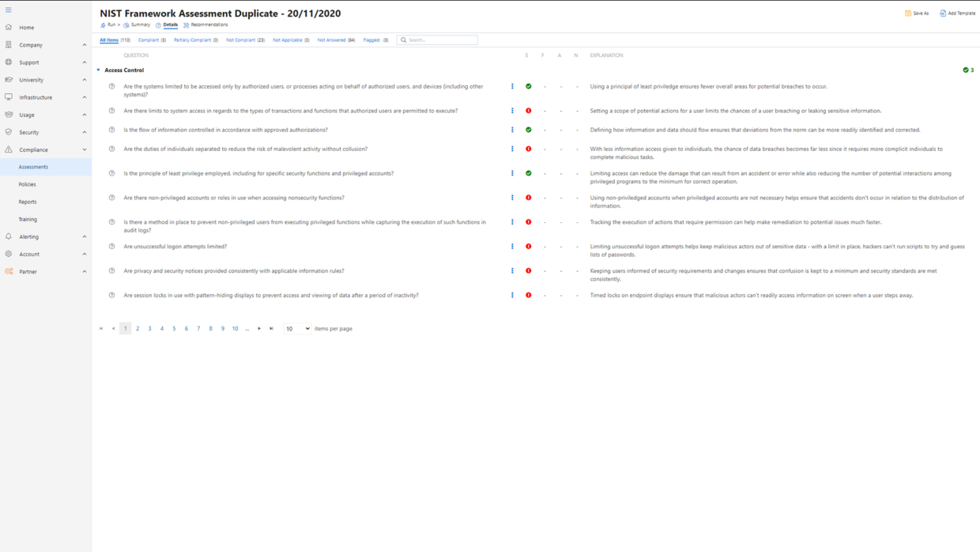
Task: Expand the Infrastructure sidebar chevron
Action: pos(85,97)
